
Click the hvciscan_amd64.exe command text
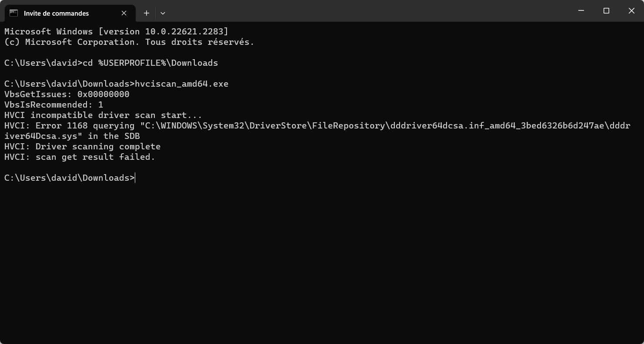[x=181, y=84]
